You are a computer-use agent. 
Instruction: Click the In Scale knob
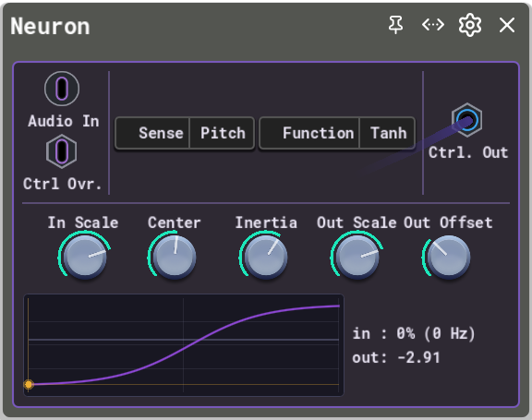pyautogui.click(x=85, y=258)
